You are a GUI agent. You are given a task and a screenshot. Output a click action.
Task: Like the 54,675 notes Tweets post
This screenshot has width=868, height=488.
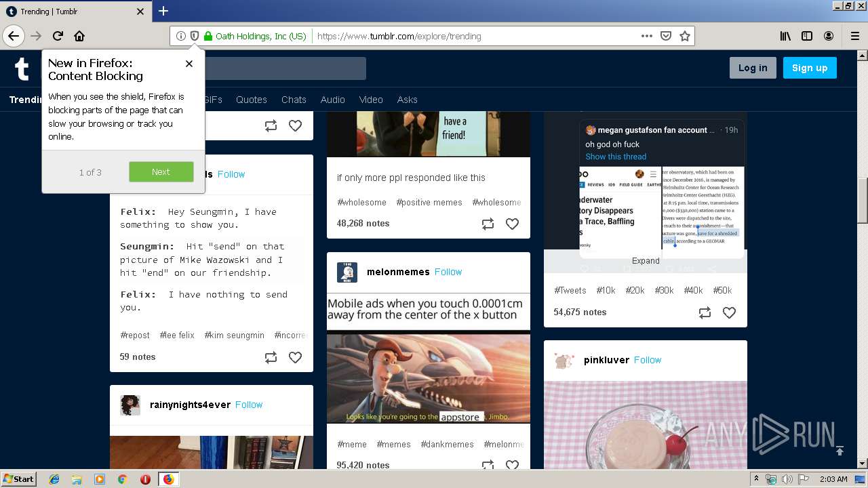click(729, 312)
